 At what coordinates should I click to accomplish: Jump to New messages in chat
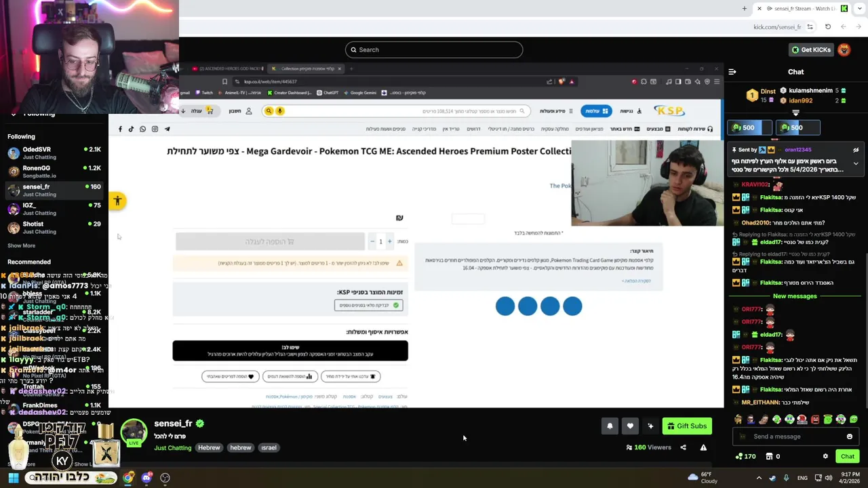pos(795,296)
